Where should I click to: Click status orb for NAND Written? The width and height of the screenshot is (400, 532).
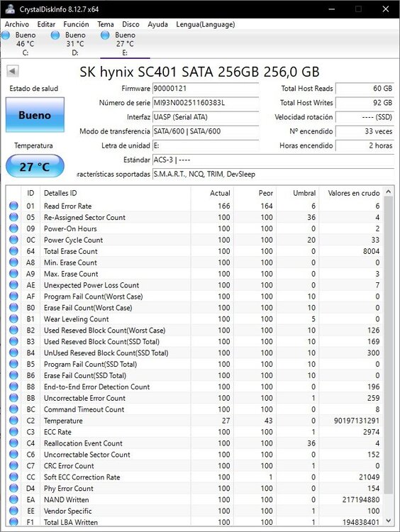pos(14,499)
